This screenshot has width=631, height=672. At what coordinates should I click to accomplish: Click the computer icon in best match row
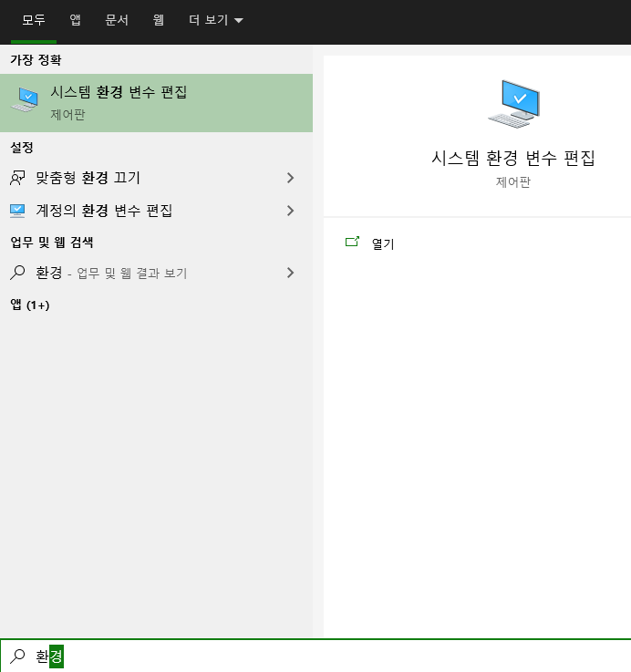click(x=25, y=99)
